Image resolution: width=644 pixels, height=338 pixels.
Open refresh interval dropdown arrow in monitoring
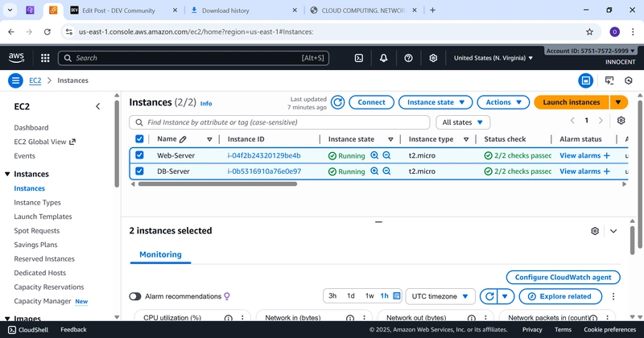click(506, 296)
